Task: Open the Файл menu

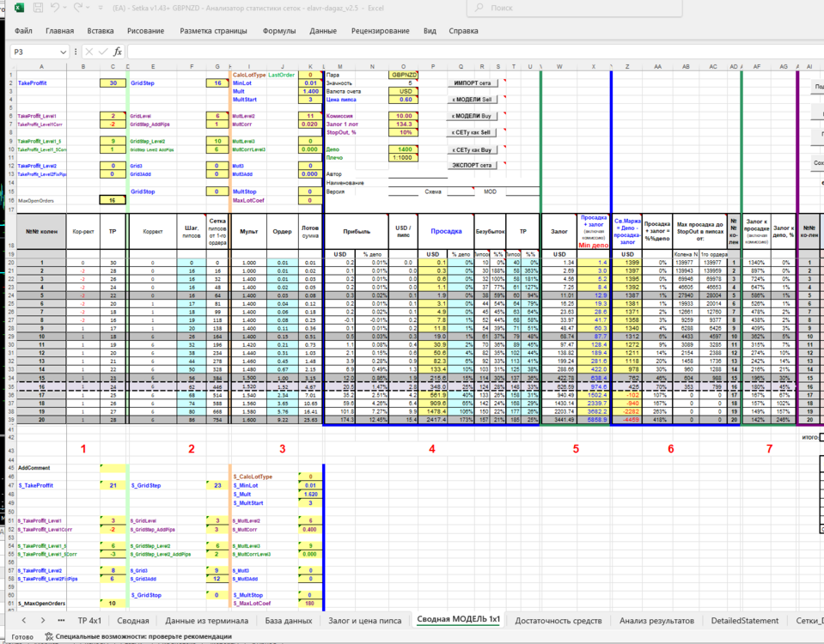Action: coord(23,31)
